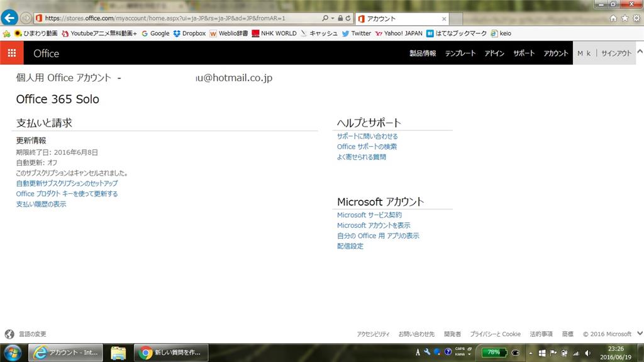The image size is (644, 362).
Task: Click Microsoft サービス契約 link
Action: pos(369,215)
